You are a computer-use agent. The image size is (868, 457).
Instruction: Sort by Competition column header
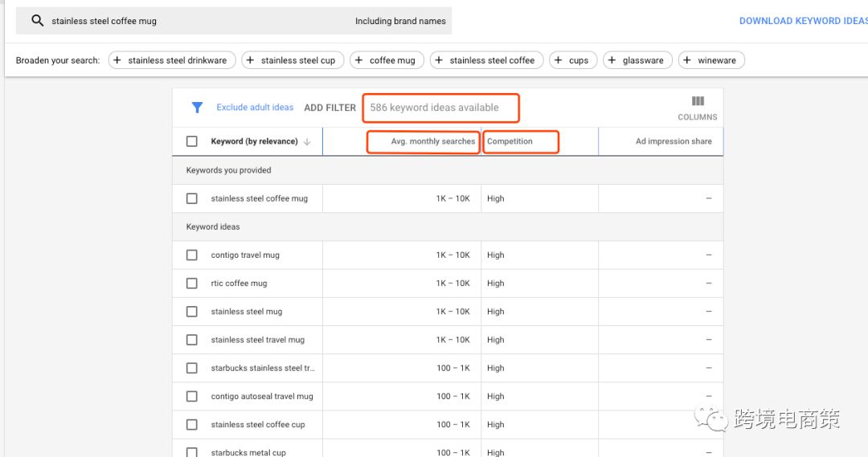(x=510, y=141)
